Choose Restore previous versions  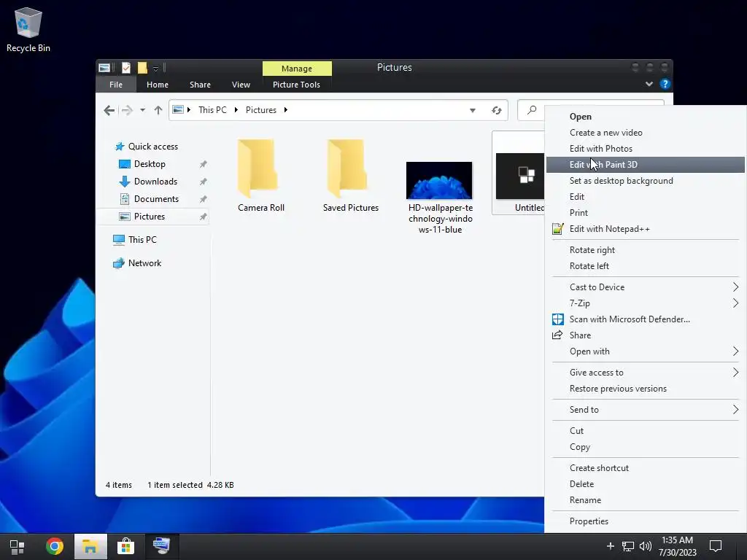click(x=645, y=389)
